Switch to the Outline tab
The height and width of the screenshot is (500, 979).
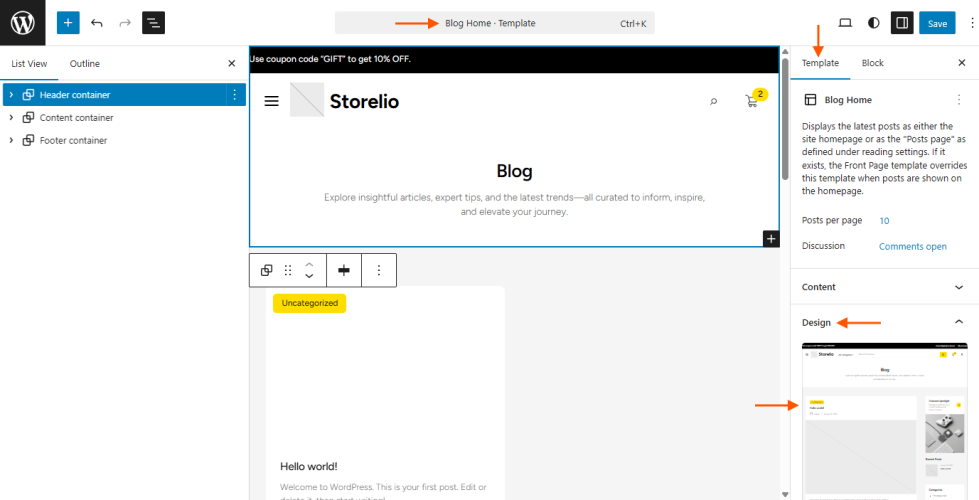(x=85, y=64)
